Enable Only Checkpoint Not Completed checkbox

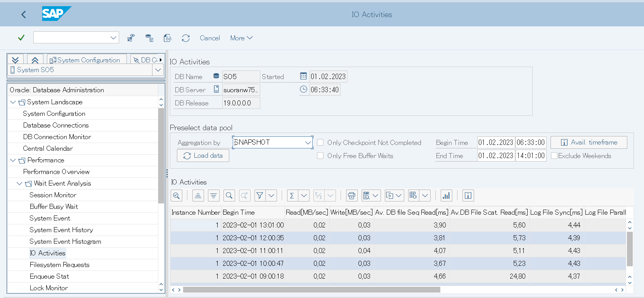click(320, 143)
